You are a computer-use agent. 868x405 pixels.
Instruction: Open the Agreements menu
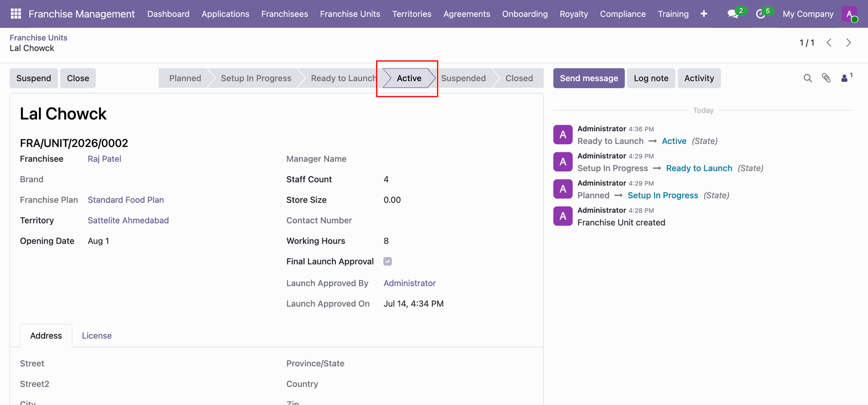pyautogui.click(x=467, y=14)
